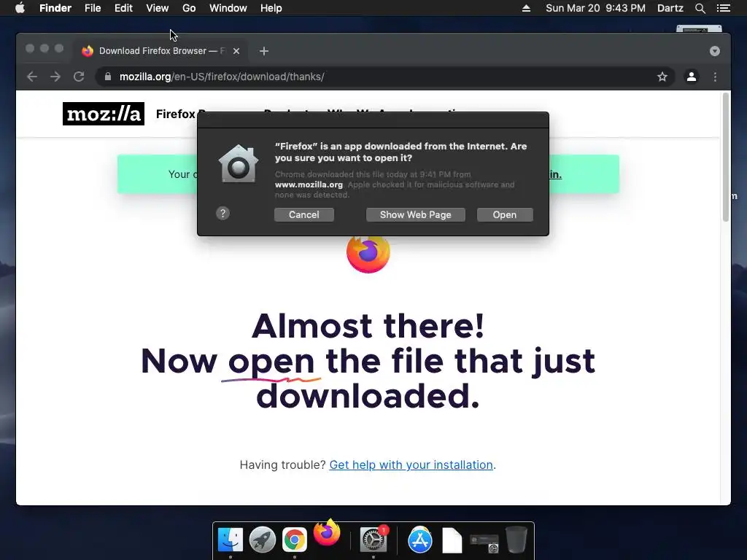
Task: Open the Window menu
Action: tap(228, 8)
